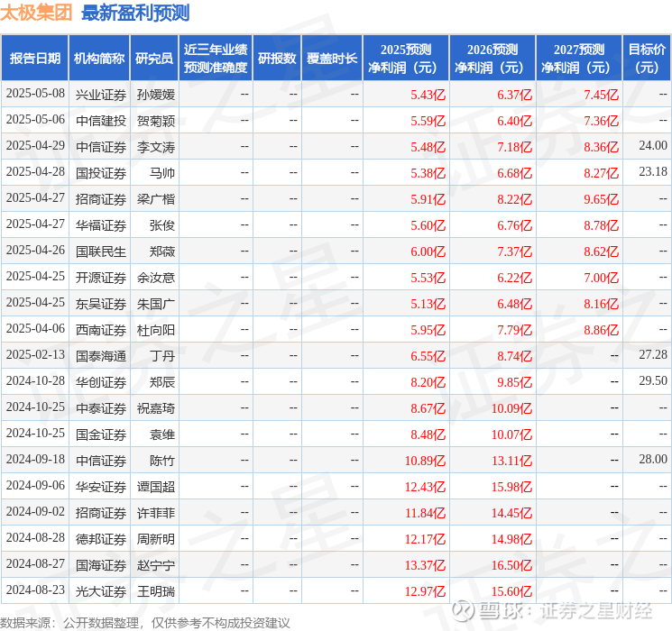Click the 机构简称 column header
Image resolution: width=672 pixels, height=631 pixels.
(99, 59)
